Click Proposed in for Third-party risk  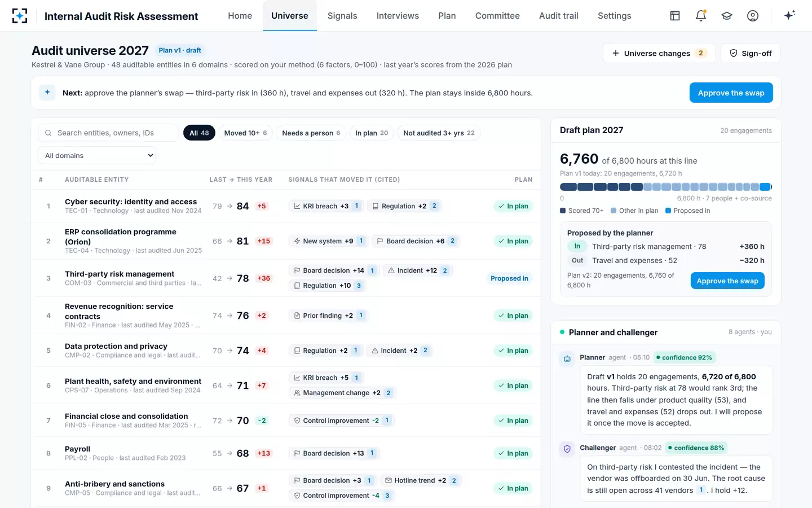(x=509, y=278)
